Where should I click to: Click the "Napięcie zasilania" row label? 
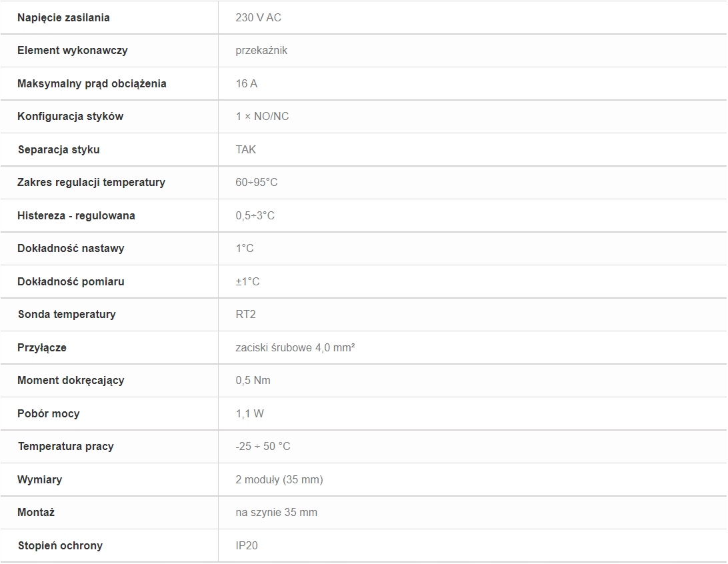(x=63, y=17)
